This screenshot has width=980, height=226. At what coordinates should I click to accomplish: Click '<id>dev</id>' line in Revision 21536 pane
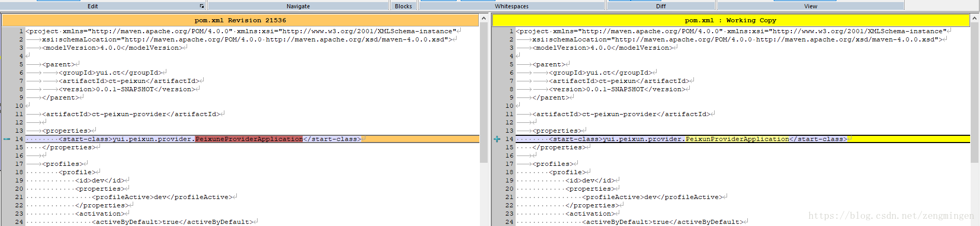(100, 180)
